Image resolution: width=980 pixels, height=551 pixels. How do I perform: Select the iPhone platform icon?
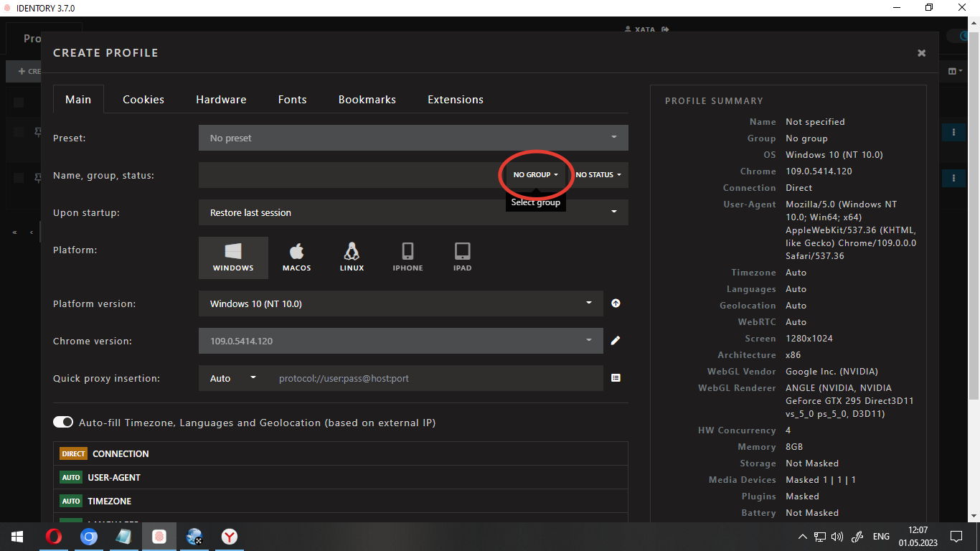[x=407, y=258]
